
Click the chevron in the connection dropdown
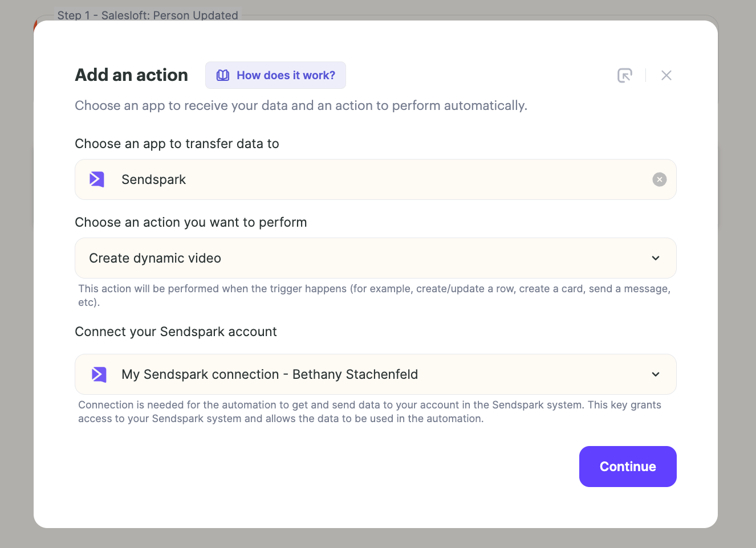656,374
